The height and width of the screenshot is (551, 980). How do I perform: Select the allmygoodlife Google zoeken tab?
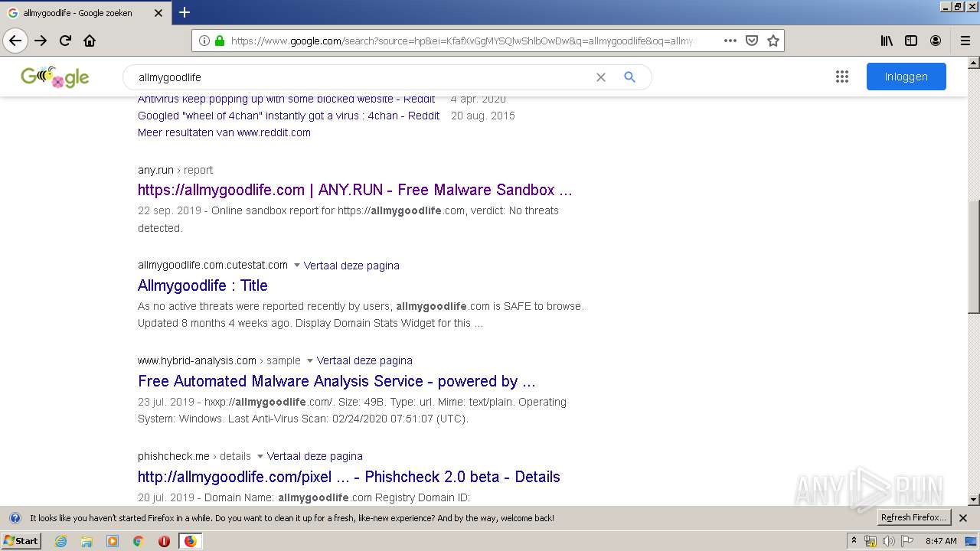point(84,13)
